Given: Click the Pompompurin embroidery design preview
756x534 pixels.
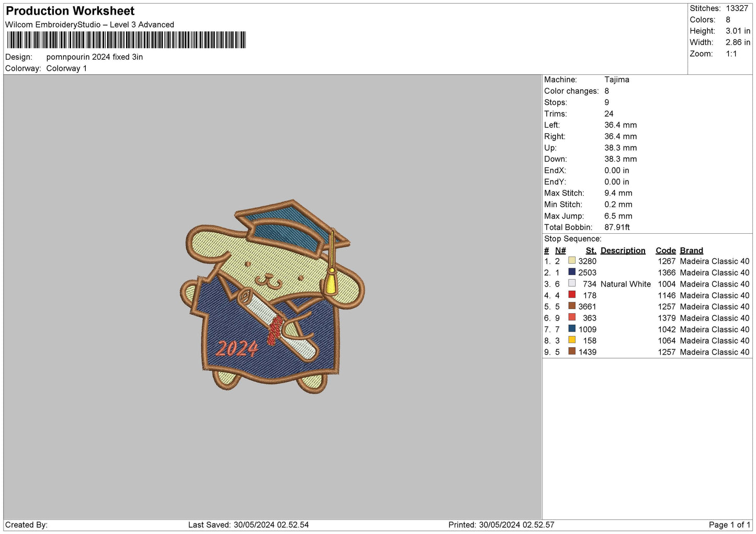Looking at the screenshot, I should tap(272, 296).
